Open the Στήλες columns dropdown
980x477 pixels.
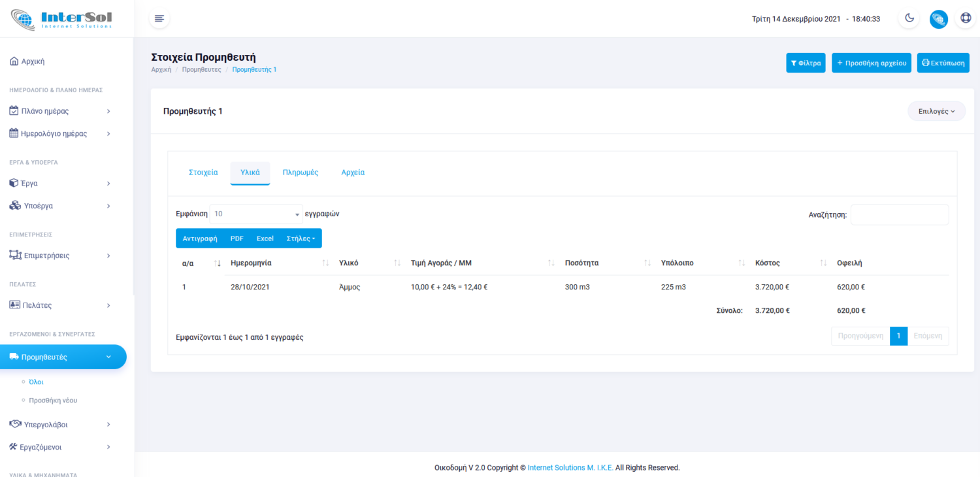[x=301, y=238]
